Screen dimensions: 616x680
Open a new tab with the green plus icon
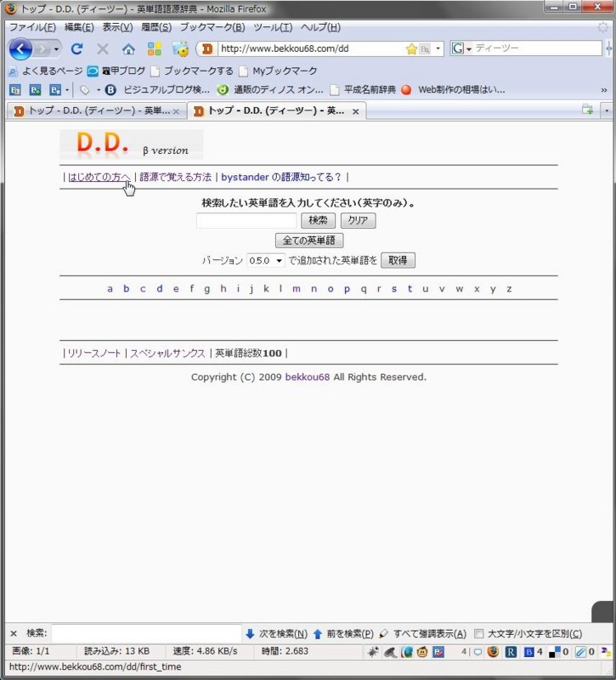[588, 110]
